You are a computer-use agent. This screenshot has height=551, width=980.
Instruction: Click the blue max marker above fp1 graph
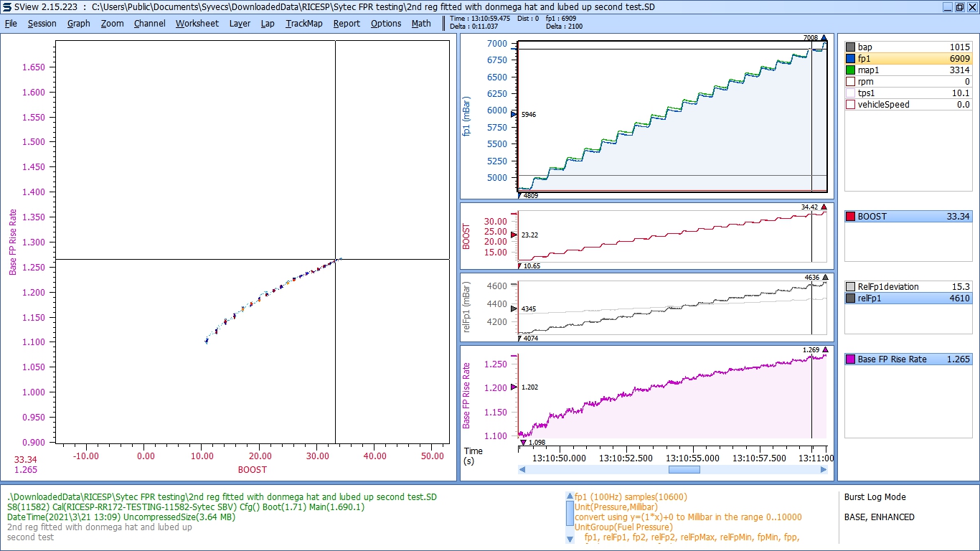(x=824, y=39)
